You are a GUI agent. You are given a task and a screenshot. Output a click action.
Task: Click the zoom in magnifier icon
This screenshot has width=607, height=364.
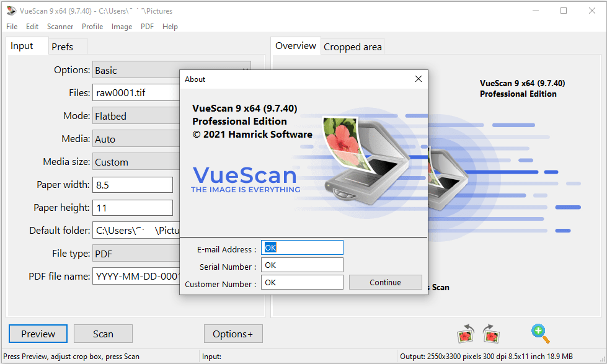[541, 334]
